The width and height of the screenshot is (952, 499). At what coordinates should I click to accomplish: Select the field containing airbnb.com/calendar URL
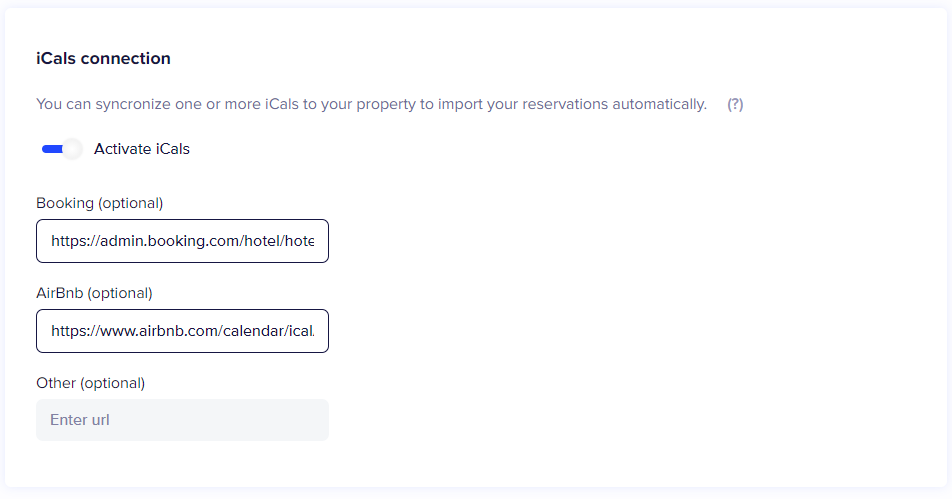[182, 331]
